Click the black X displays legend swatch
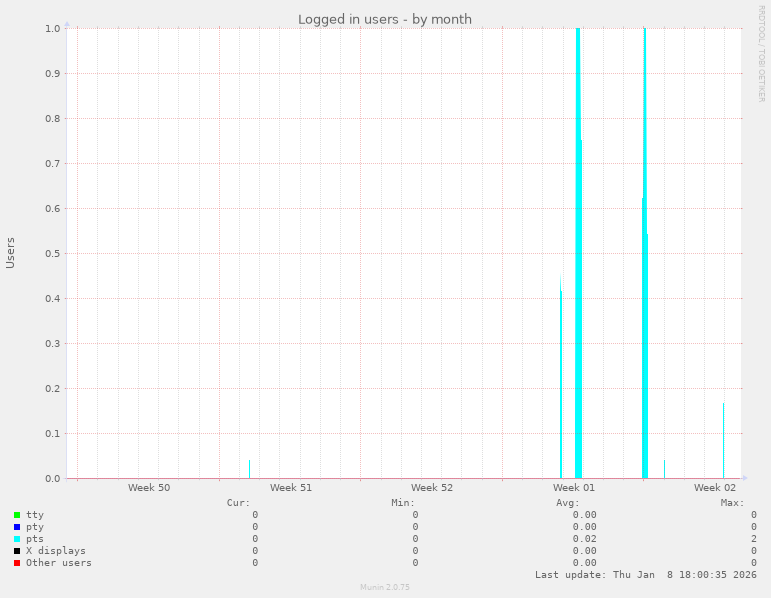Screen dimensions: 771x598 click(x=17, y=551)
